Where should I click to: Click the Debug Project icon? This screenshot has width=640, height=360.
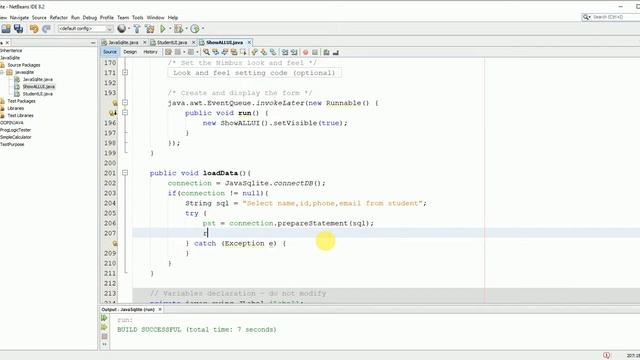coord(178,29)
